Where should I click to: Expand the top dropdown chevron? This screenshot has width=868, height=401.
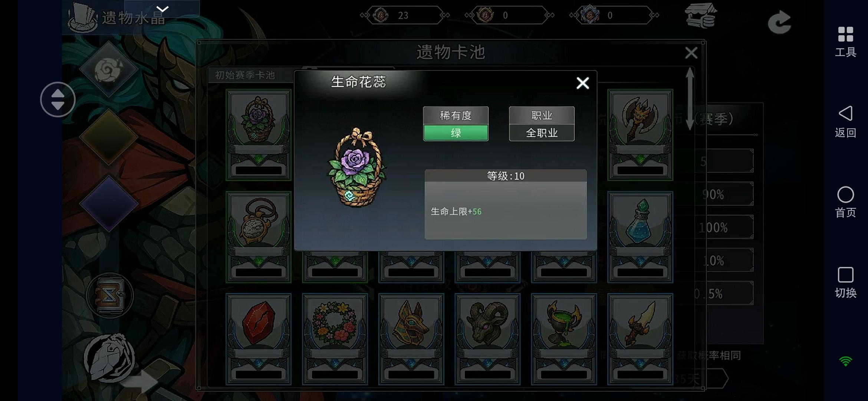[162, 9]
